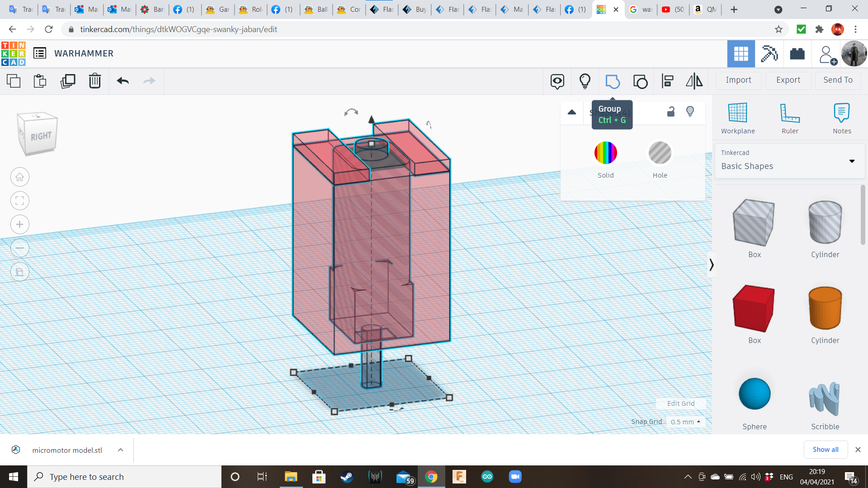Click the Import button

point(738,80)
